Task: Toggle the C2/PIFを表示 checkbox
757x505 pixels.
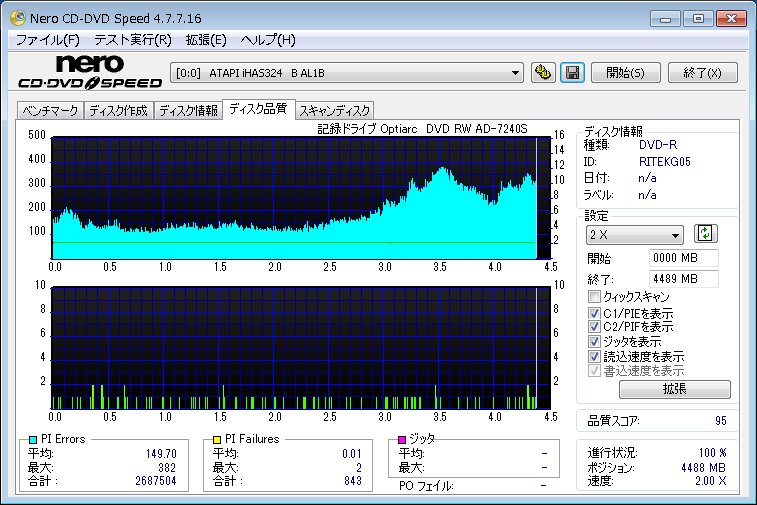Action: coord(594,326)
